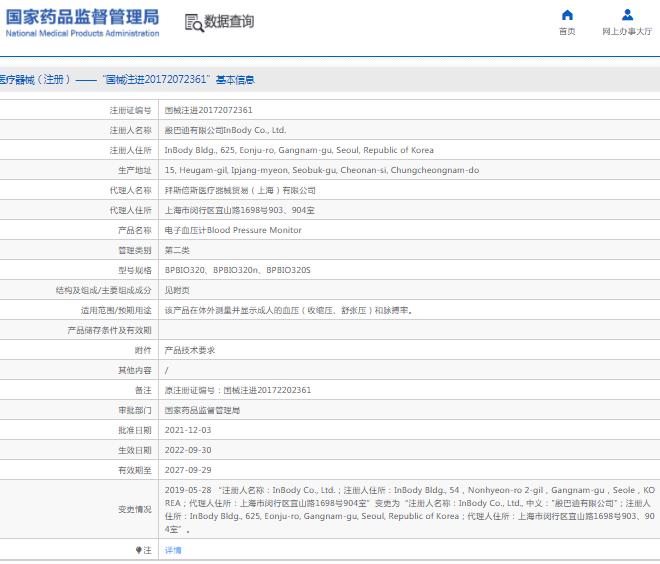Click the 审批部门 row label
This screenshot has height=564, width=660.
[x=135, y=410]
